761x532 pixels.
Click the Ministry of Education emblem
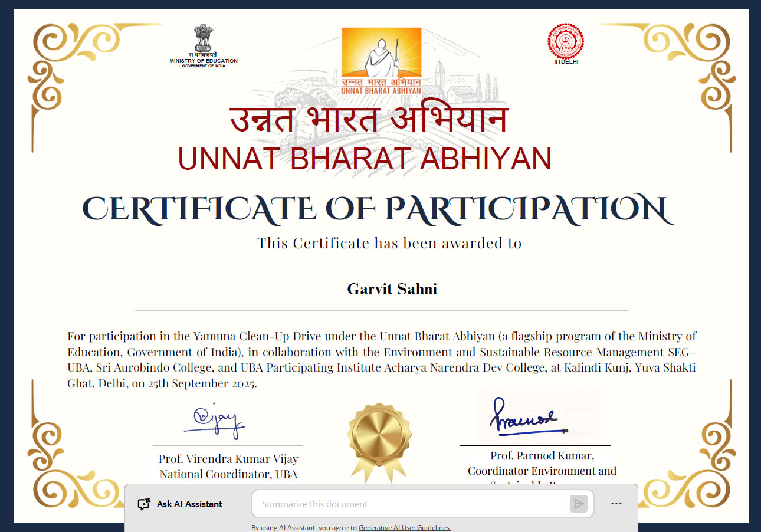click(x=203, y=41)
